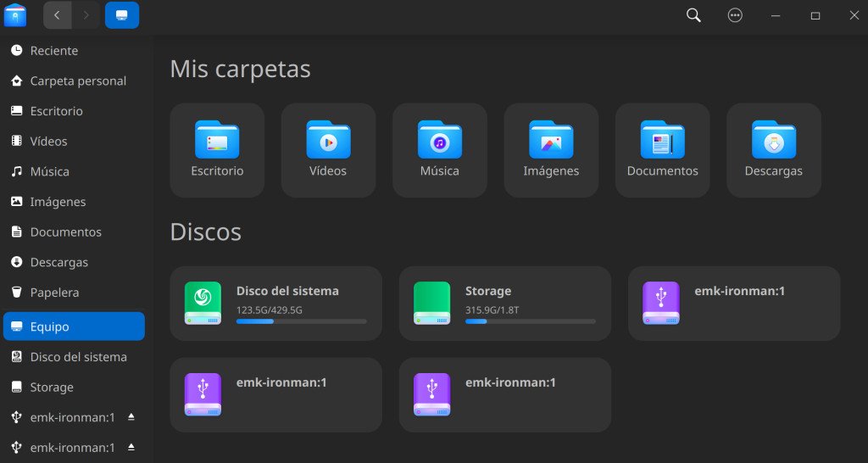
Task: Select the green Storage drive icon under Discos
Action: (x=431, y=303)
